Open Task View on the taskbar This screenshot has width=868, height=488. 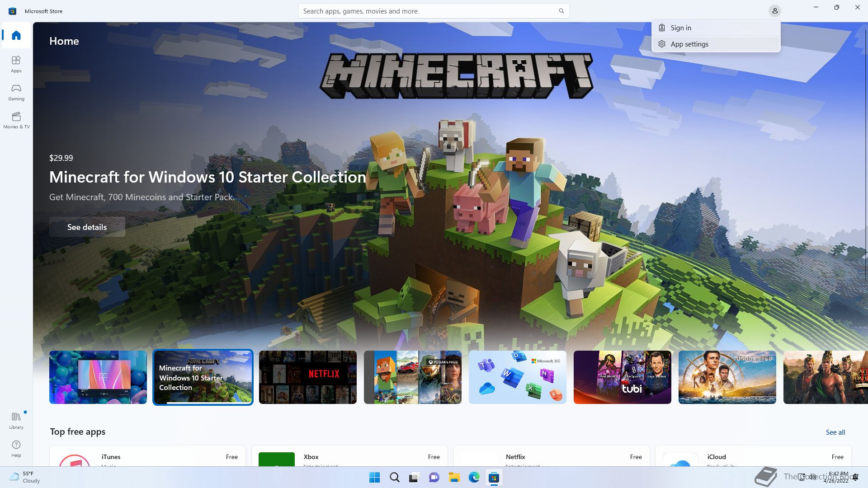[x=414, y=478]
